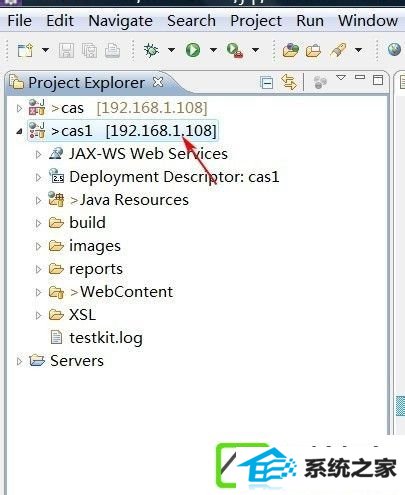Expand JAX-WS Web Services node
This screenshot has width=405, height=495.
click(38, 155)
